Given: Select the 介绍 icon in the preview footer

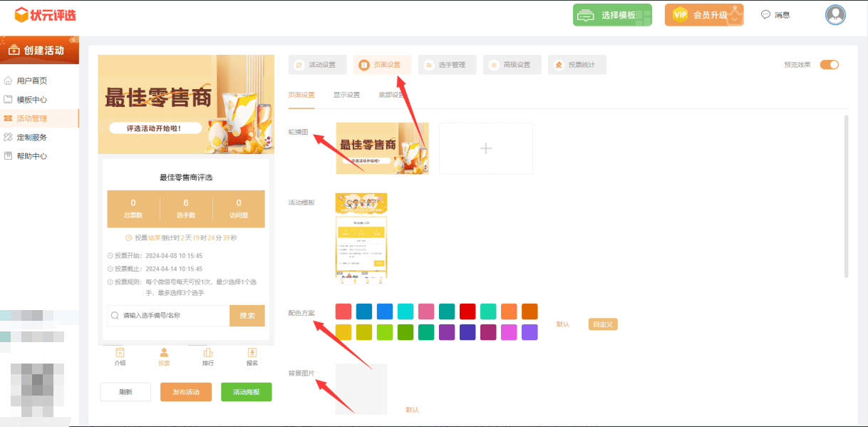Looking at the screenshot, I should tap(120, 356).
